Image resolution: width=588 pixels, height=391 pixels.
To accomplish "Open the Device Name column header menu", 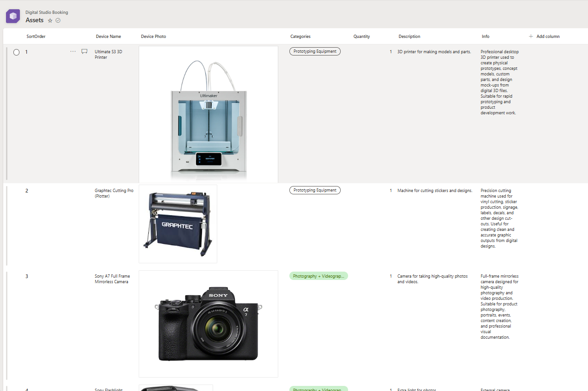I will point(109,37).
